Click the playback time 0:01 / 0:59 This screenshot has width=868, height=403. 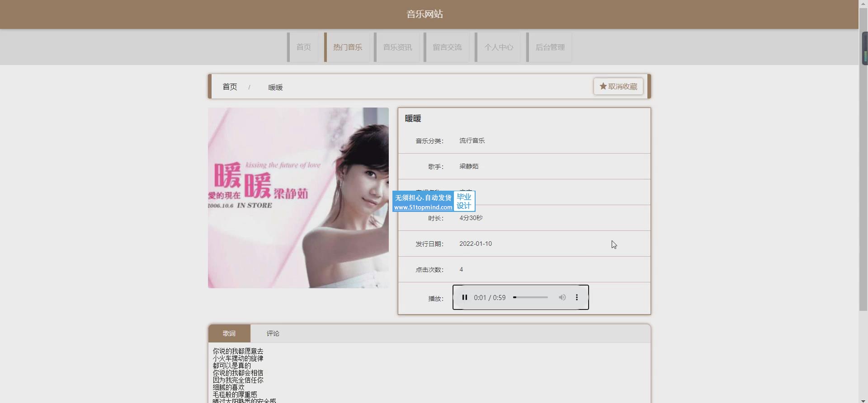490,298
